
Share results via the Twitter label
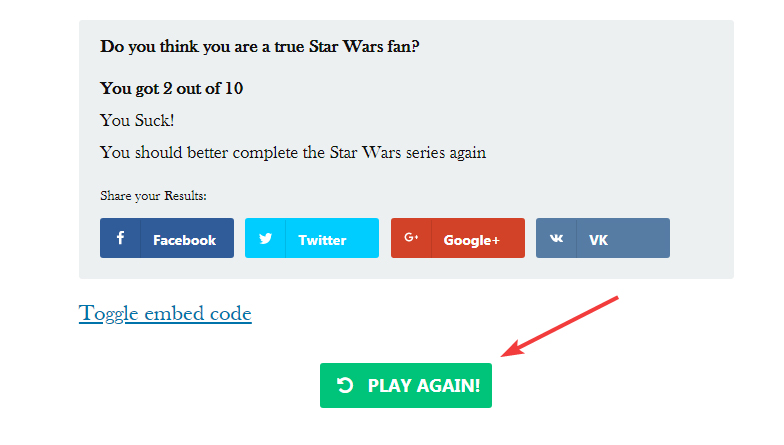[x=322, y=240]
